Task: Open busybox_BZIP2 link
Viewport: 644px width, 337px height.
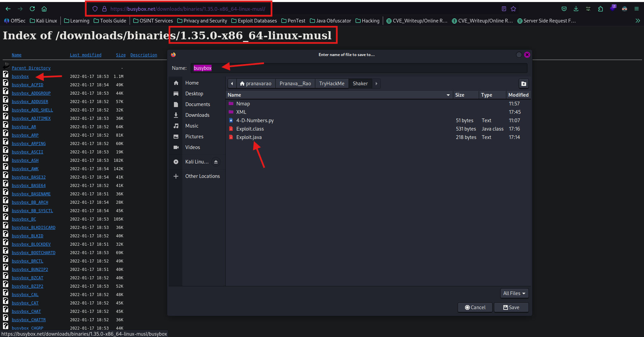Action: point(28,286)
